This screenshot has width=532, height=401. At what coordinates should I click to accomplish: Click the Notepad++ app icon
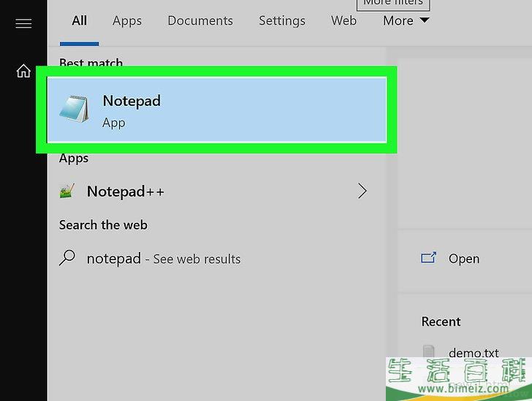coord(67,191)
